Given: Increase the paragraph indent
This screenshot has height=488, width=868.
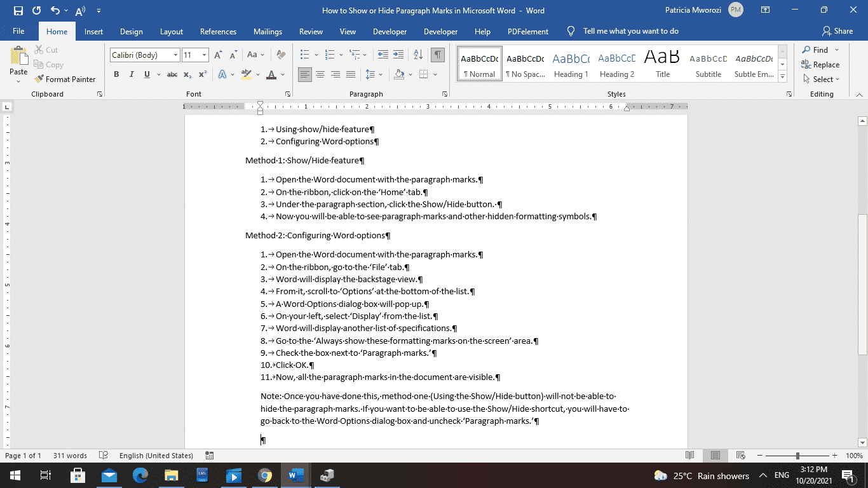Looking at the screenshot, I should (x=399, y=55).
